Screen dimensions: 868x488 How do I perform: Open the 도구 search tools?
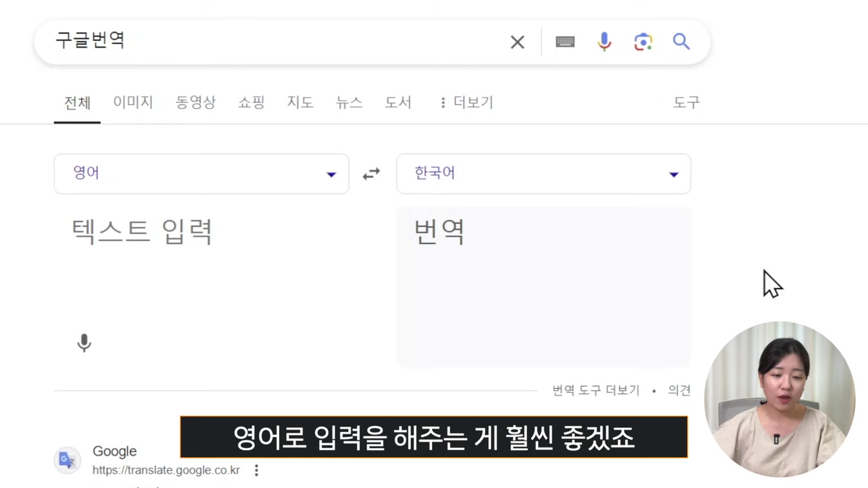687,103
